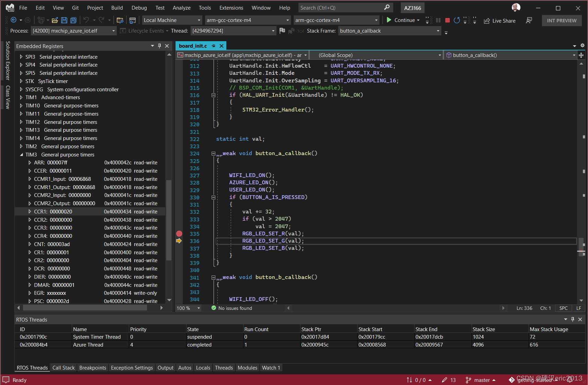Click the Live Share button
The width and height of the screenshot is (588, 385).
(500, 21)
